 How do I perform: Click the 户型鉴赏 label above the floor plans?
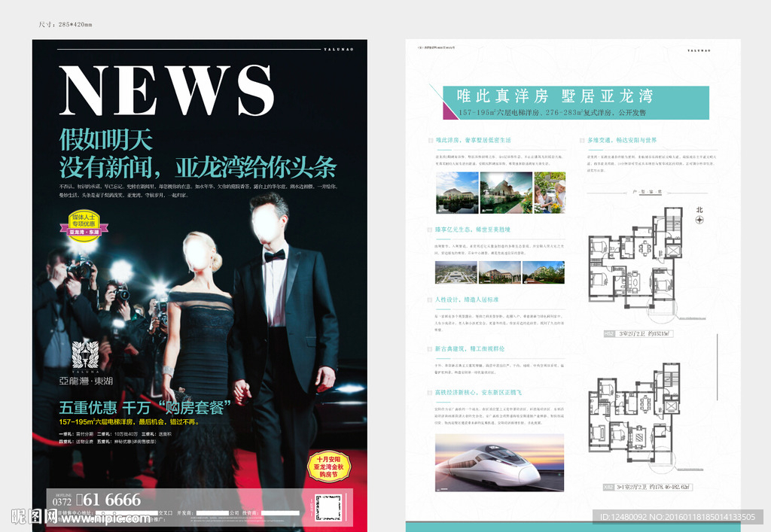tap(647, 192)
